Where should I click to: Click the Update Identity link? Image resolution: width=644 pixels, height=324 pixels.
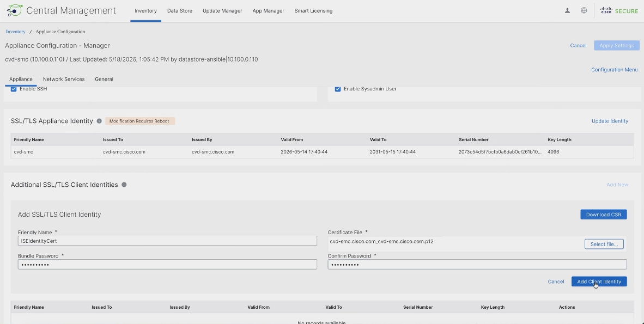[x=610, y=121]
